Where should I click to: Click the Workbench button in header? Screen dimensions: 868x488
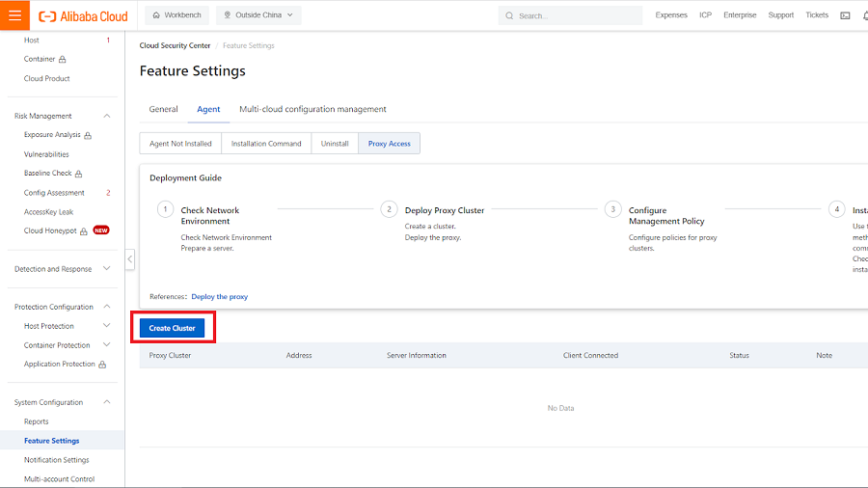point(176,15)
